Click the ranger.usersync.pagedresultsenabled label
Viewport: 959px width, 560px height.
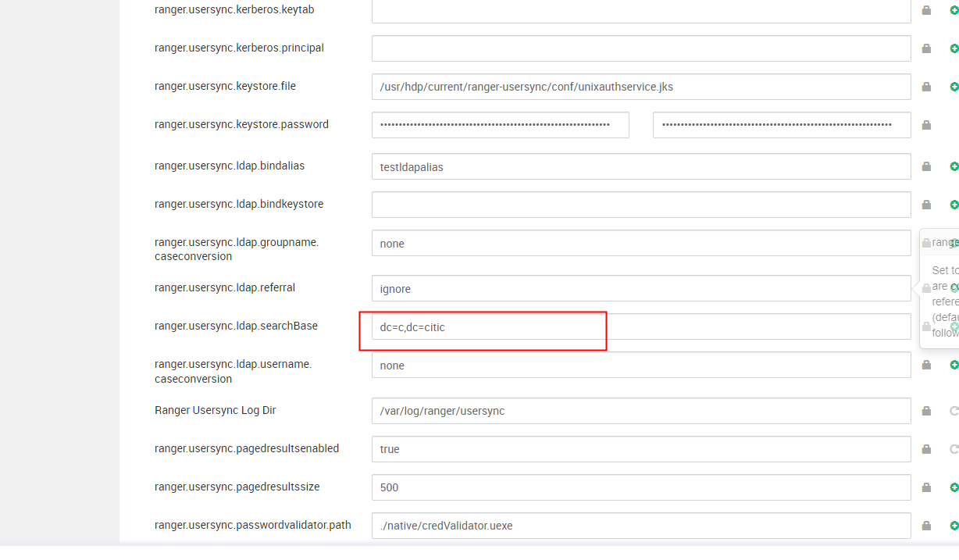click(247, 448)
